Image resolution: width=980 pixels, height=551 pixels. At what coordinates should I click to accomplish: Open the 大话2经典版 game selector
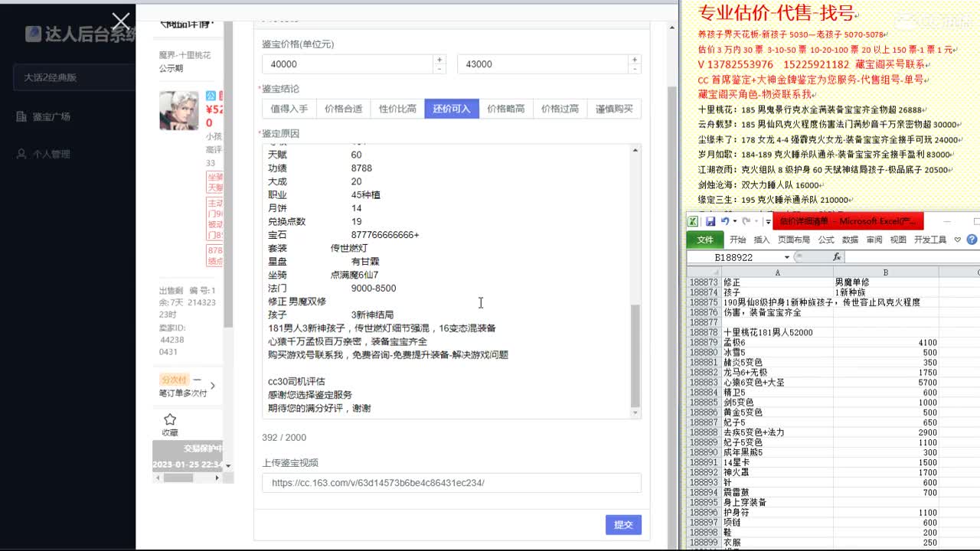pyautogui.click(x=74, y=77)
